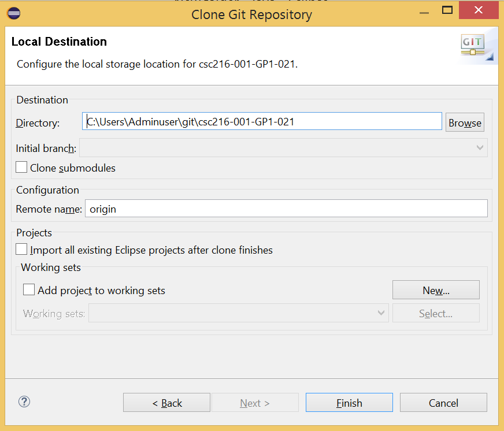
Task: Click the Git logo icon
Action: click(x=474, y=44)
